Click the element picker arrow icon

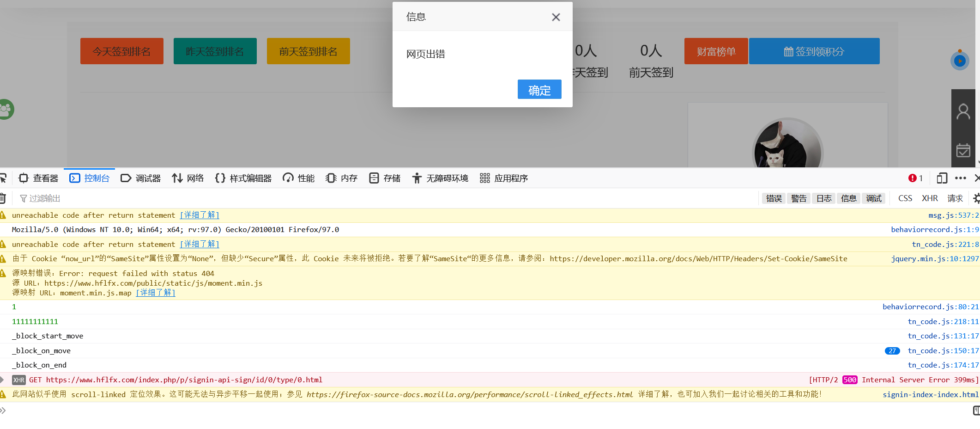3,178
